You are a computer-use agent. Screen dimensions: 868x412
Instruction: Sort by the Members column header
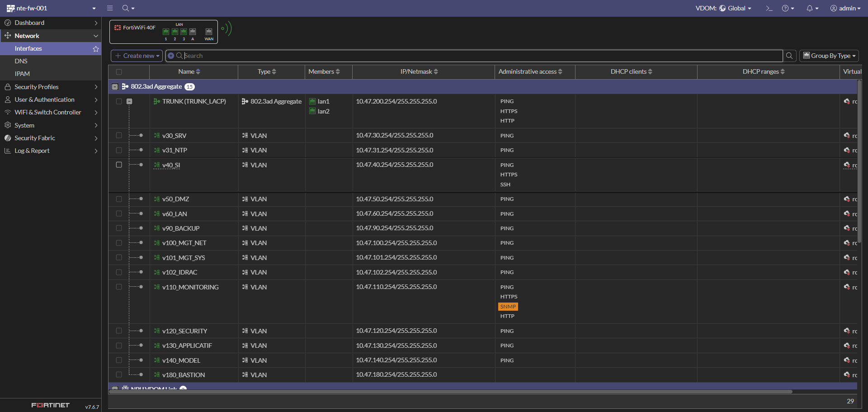(x=329, y=72)
